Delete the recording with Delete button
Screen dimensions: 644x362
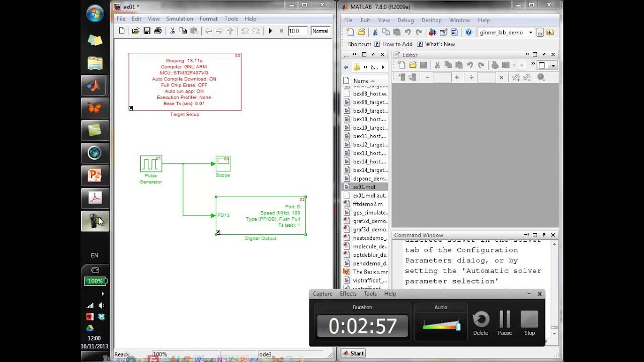click(480, 323)
